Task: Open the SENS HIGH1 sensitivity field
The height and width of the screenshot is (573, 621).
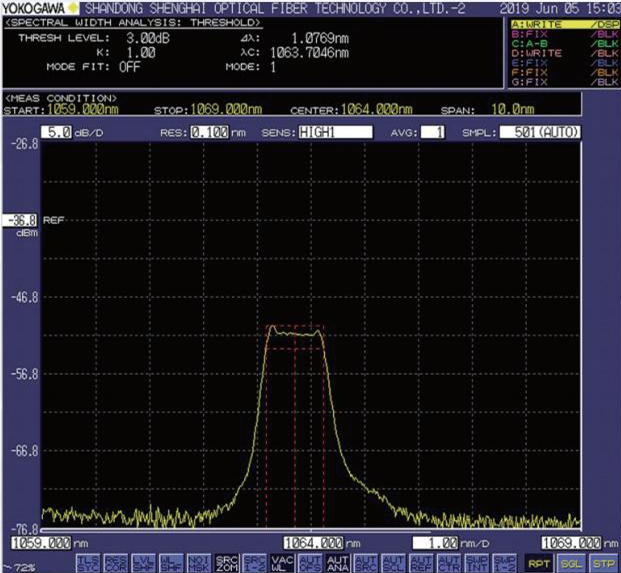Action: [x=335, y=132]
